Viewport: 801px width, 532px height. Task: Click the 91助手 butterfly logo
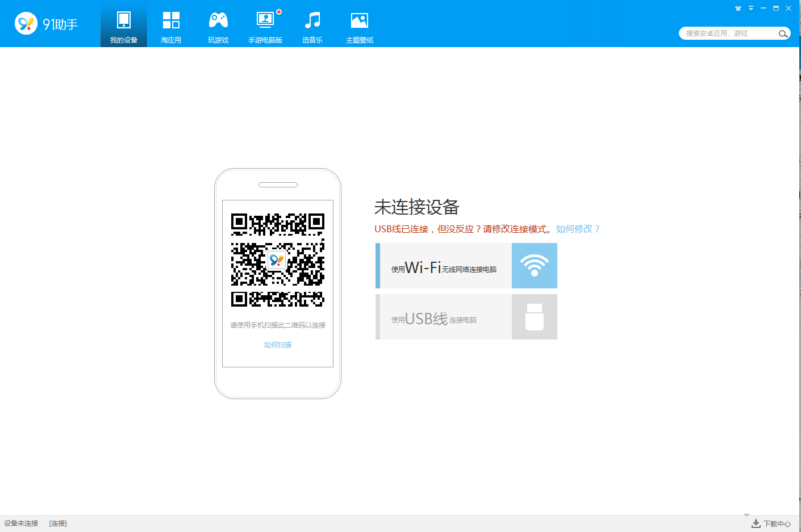tap(26, 23)
